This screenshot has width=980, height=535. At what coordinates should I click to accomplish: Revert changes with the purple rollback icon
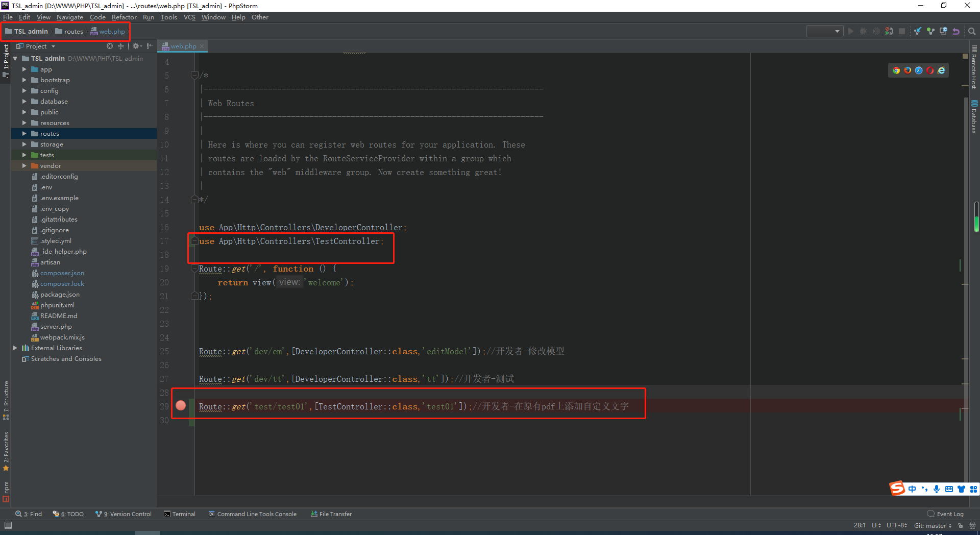click(x=955, y=31)
